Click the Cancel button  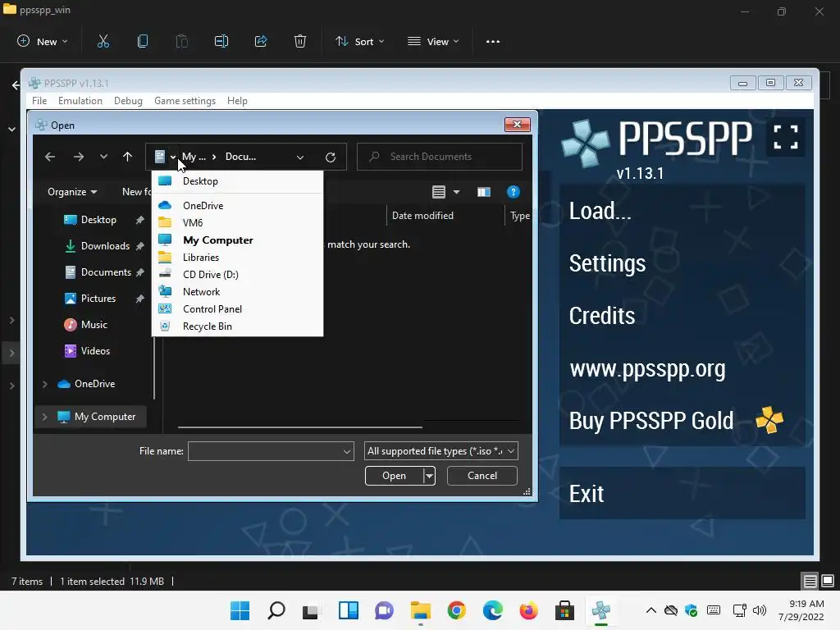click(482, 476)
